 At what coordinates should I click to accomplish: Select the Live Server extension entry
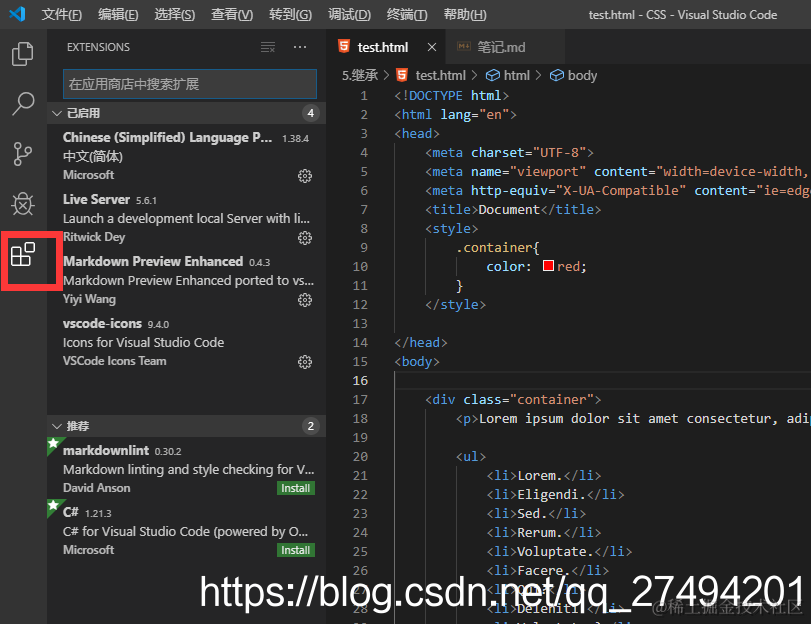click(x=186, y=218)
